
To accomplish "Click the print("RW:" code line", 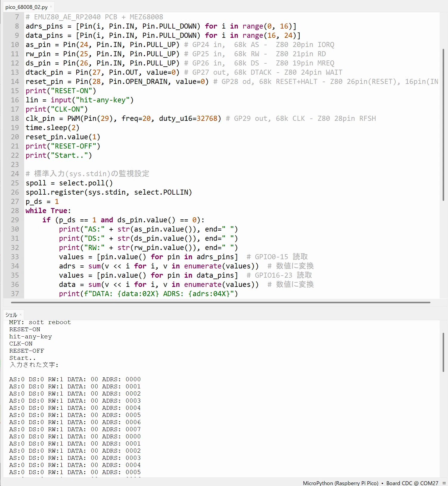I will click(148, 248).
